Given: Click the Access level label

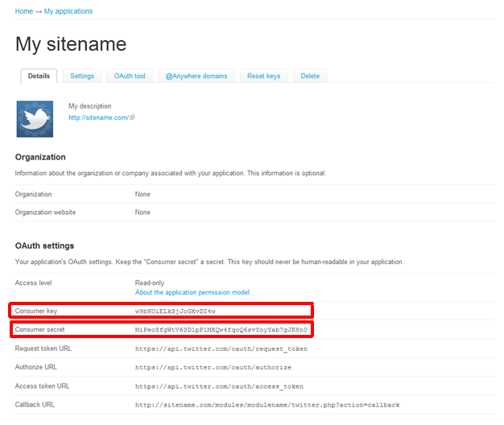Looking at the screenshot, I should [x=33, y=283].
